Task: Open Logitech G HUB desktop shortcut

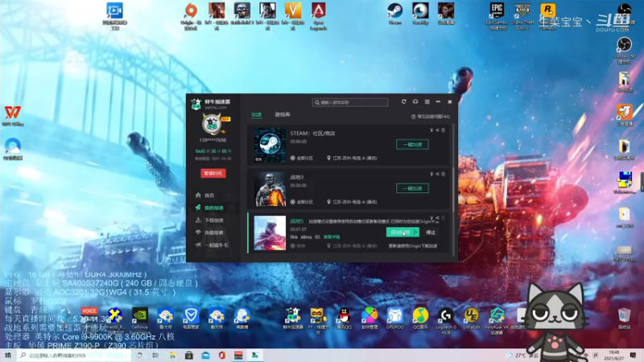Action: pyautogui.click(x=446, y=321)
